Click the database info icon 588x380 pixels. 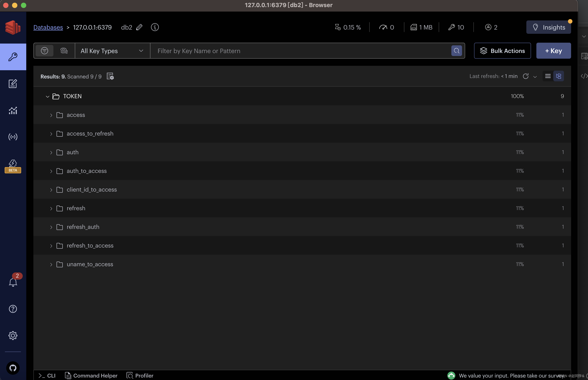click(x=155, y=27)
